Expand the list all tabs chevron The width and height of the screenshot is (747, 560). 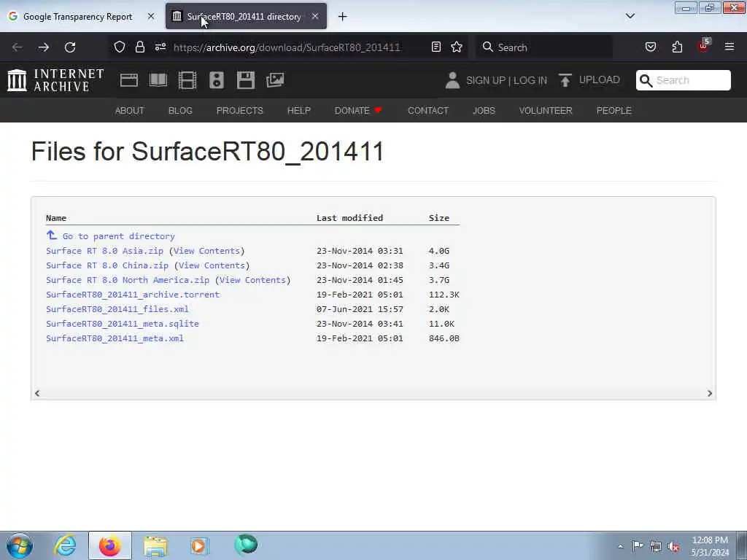click(x=630, y=16)
